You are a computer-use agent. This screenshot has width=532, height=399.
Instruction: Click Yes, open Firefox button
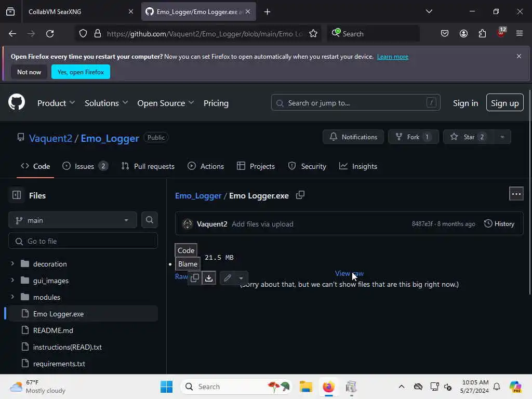tap(81, 72)
